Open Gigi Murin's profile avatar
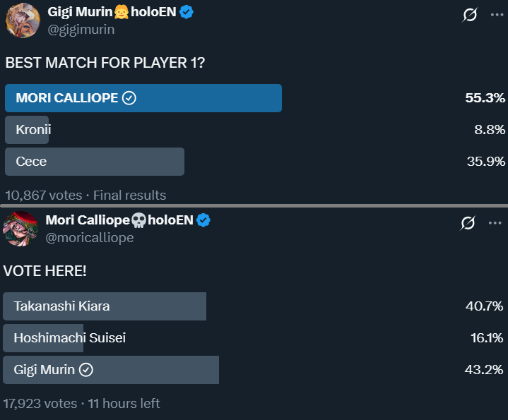The image size is (508, 420). coord(23,20)
